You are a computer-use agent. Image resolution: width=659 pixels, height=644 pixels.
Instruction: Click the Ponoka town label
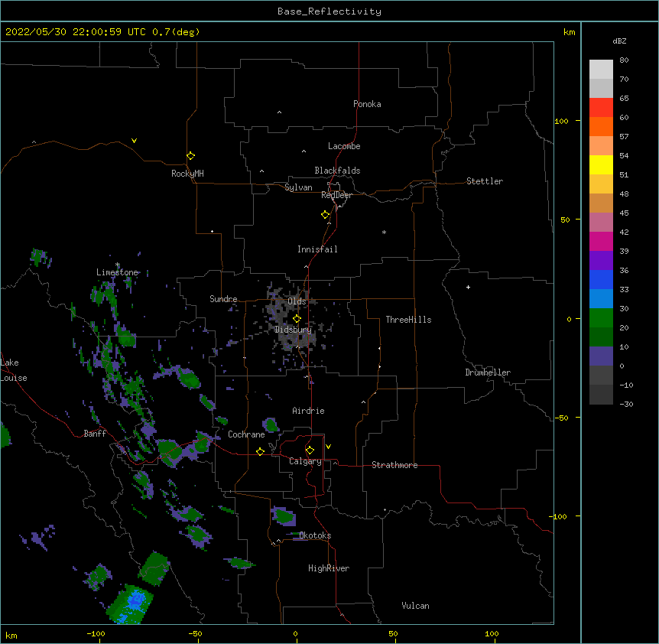367,104
